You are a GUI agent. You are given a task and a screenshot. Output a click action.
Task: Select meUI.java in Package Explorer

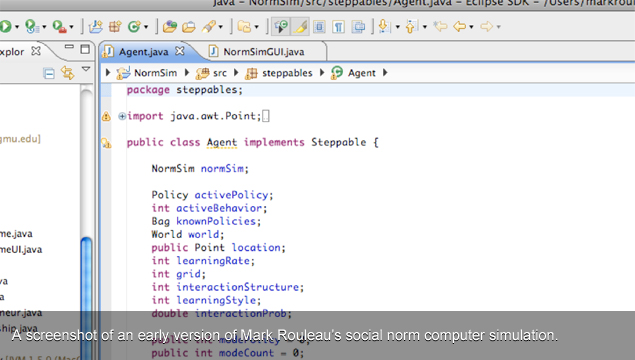click(21, 250)
